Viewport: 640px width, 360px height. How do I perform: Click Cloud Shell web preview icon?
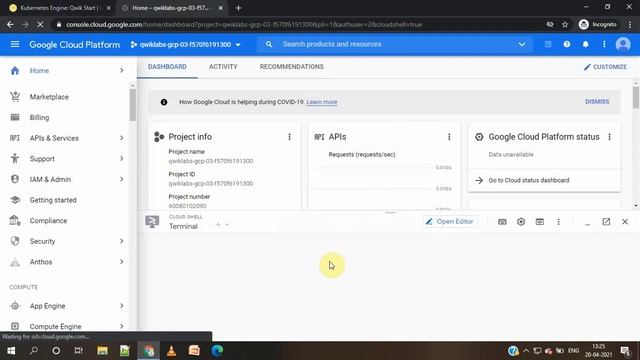[540, 222]
